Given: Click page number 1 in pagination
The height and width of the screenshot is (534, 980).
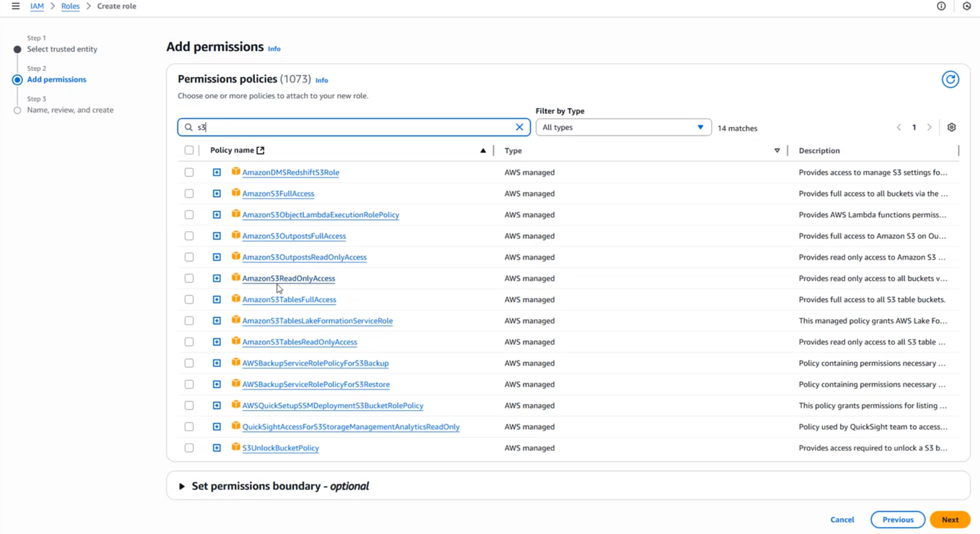Looking at the screenshot, I should (914, 128).
